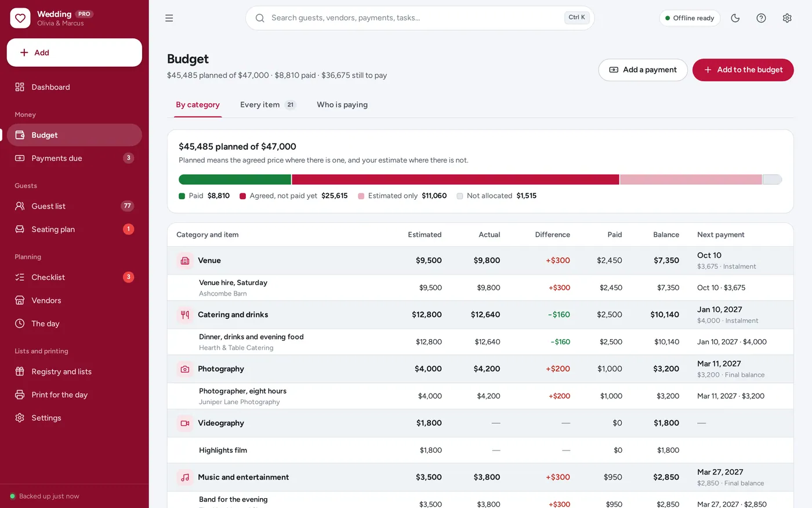Open The day page
The height and width of the screenshot is (508, 812).
pos(74,323)
